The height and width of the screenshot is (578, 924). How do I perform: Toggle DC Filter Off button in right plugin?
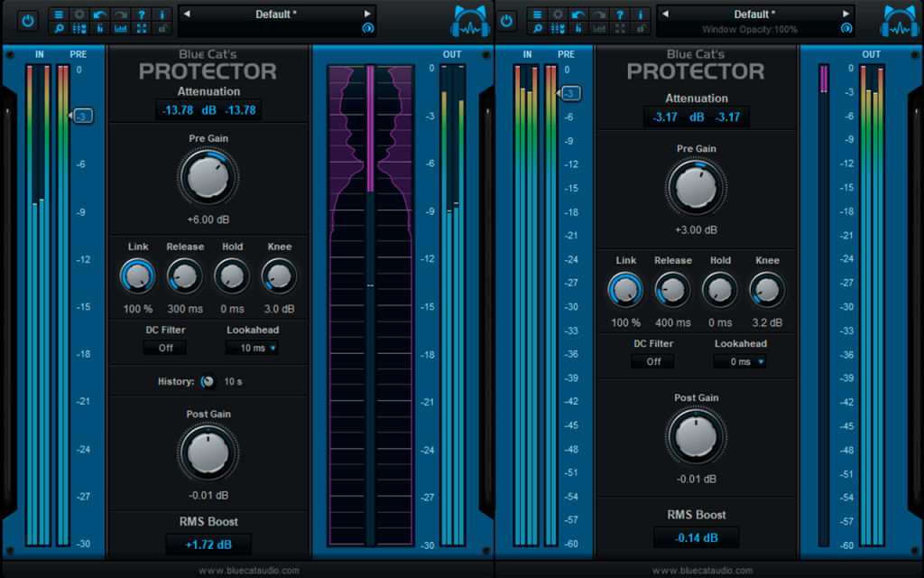pos(653,361)
